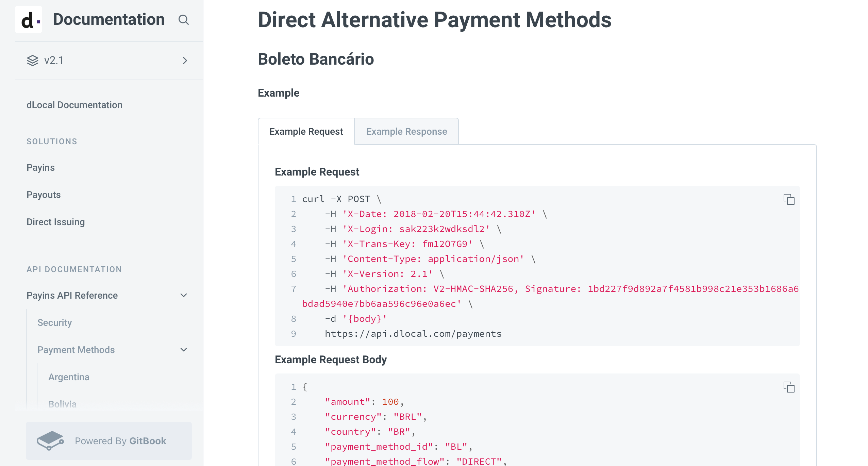Go to the Payins solutions page
Viewport: 868px width, 466px height.
coord(40,167)
